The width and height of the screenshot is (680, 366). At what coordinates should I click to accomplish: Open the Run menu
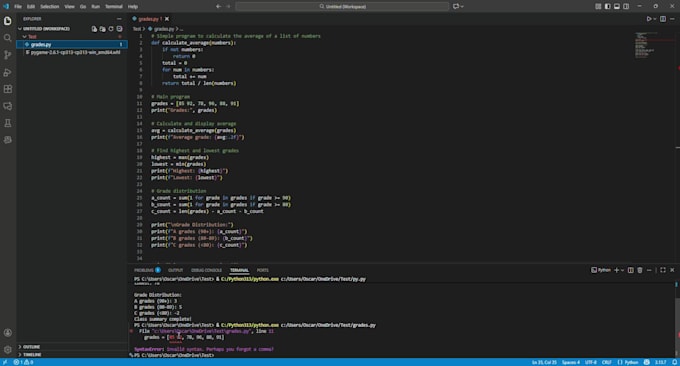[x=95, y=7]
